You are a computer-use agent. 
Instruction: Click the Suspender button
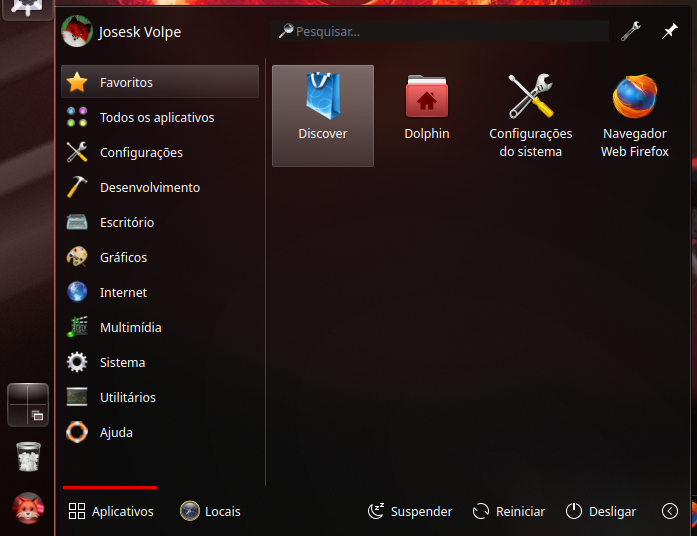click(x=410, y=511)
